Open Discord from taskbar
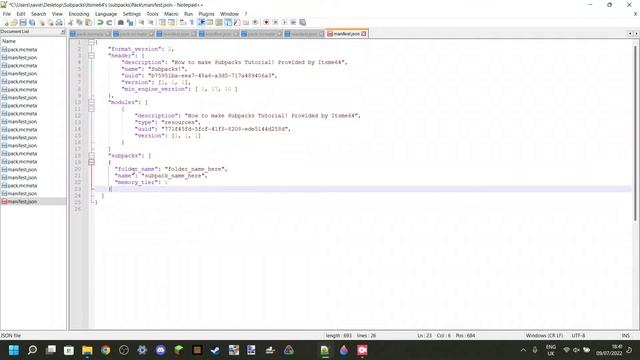Screen dimensions: 640x360 (160, 350)
